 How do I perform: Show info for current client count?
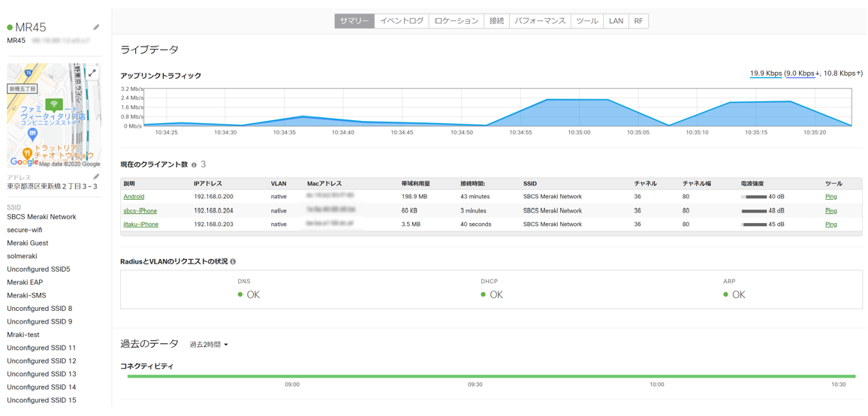pyautogui.click(x=194, y=165)
